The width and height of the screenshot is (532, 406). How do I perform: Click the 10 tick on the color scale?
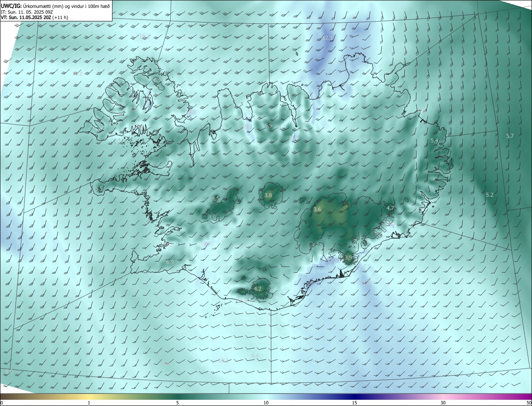[x=266, y=403]
